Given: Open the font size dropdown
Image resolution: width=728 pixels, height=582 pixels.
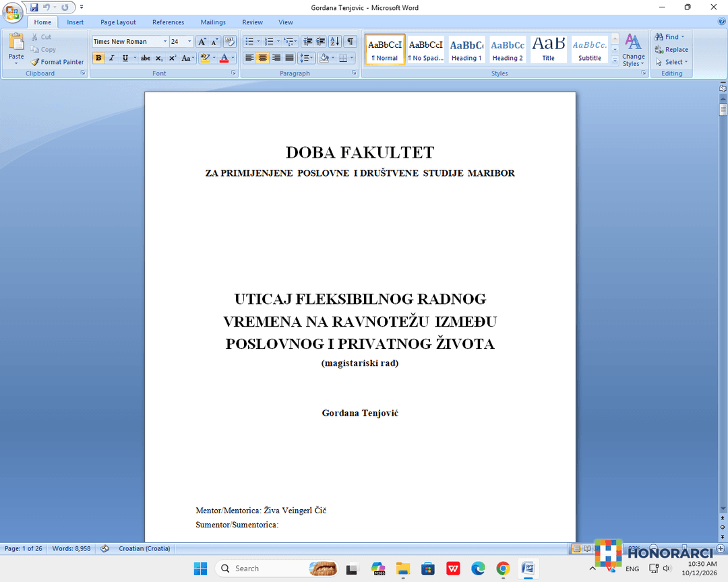Looking at the screenshot, I should [x=189, y=42].
